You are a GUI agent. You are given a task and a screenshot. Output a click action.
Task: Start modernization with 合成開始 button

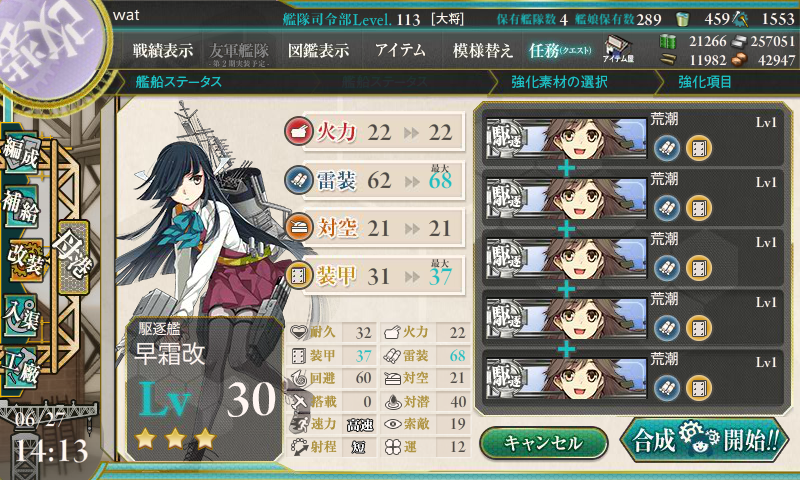(705, 439)
